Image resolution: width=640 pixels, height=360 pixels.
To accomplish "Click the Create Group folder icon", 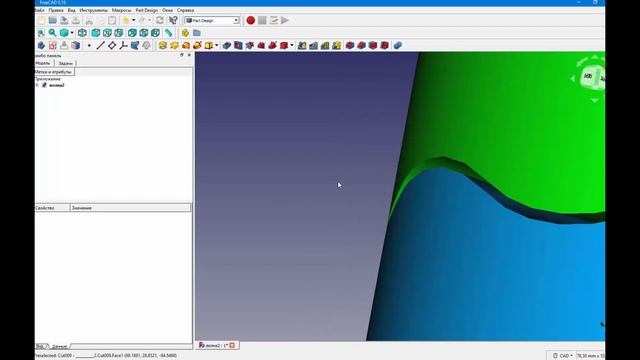I will point(197,33).
